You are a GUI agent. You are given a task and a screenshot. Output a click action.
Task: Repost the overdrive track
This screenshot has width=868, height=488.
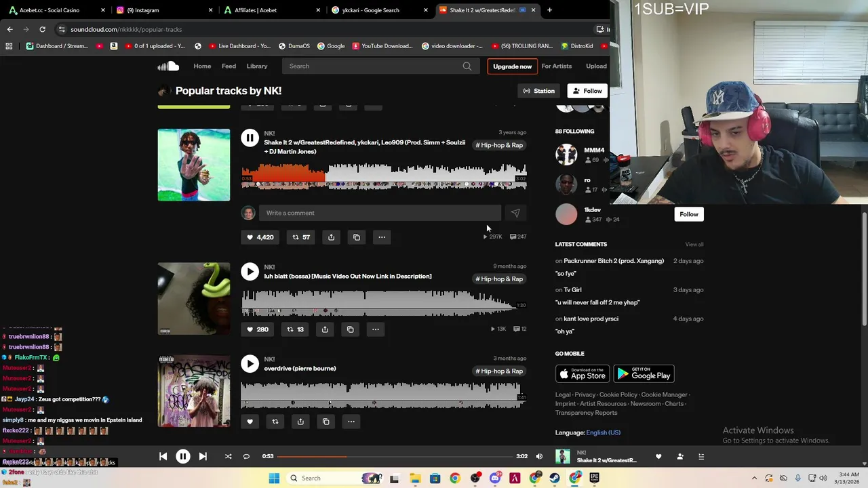pyautogui.click(x=275, y=422)
